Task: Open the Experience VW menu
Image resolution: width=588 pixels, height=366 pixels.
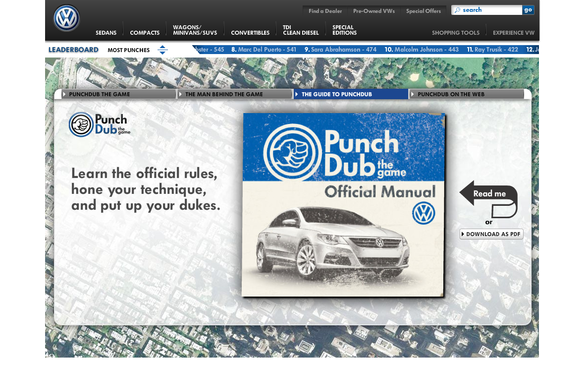Action: click(513, 33)
